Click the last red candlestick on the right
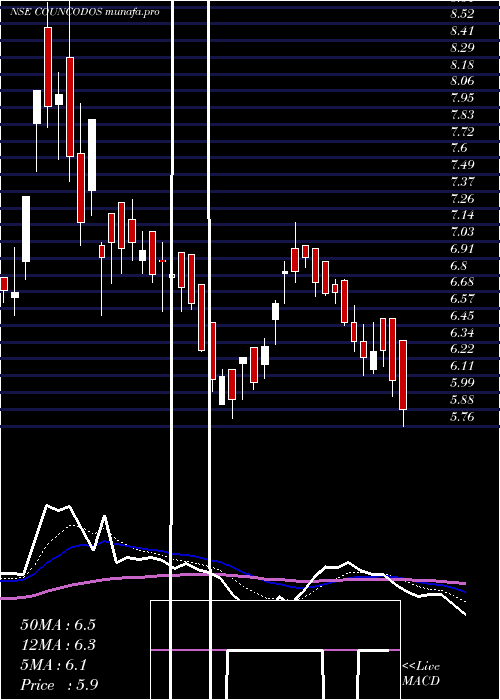 pos(403,375)
